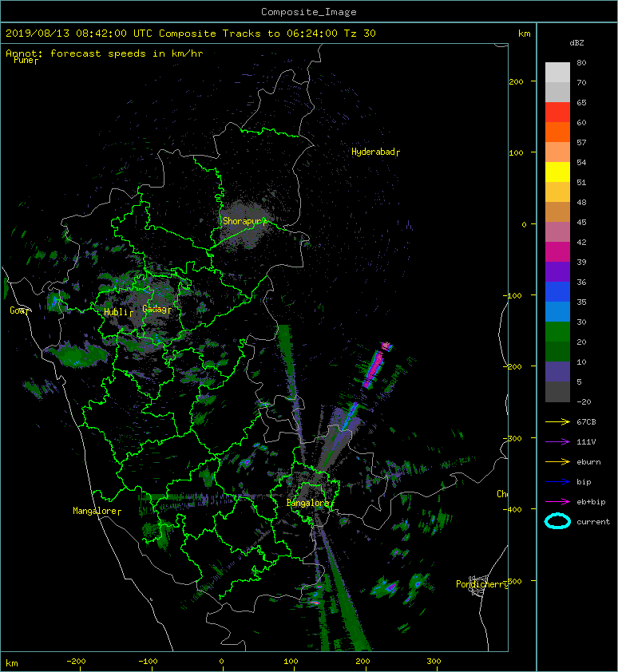
Task: Click the -200 tick on horizontal axis
Action: click(x=77, y=662)
